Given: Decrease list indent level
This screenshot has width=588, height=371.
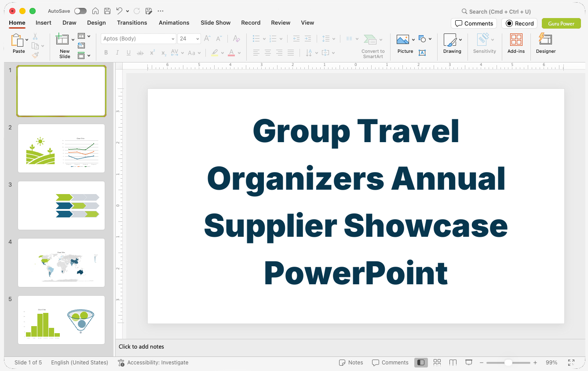Looking at the screenshot, I should pyautogui.click(x=296, y=39).
